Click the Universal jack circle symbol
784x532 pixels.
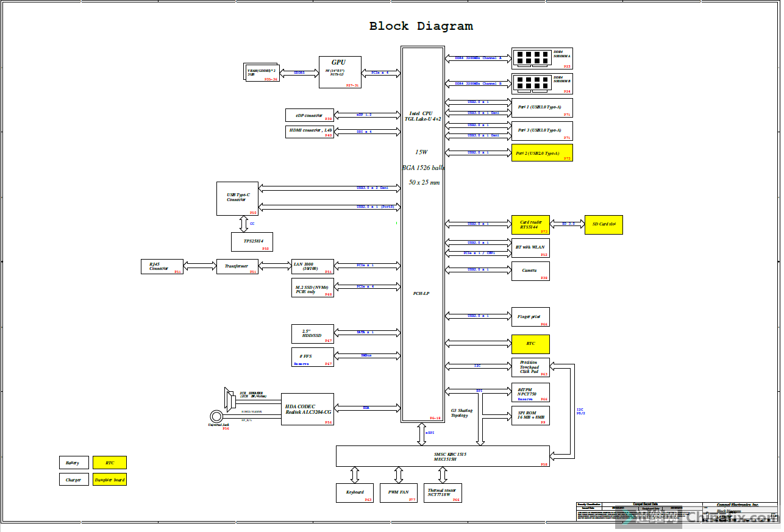coord(216,417)
